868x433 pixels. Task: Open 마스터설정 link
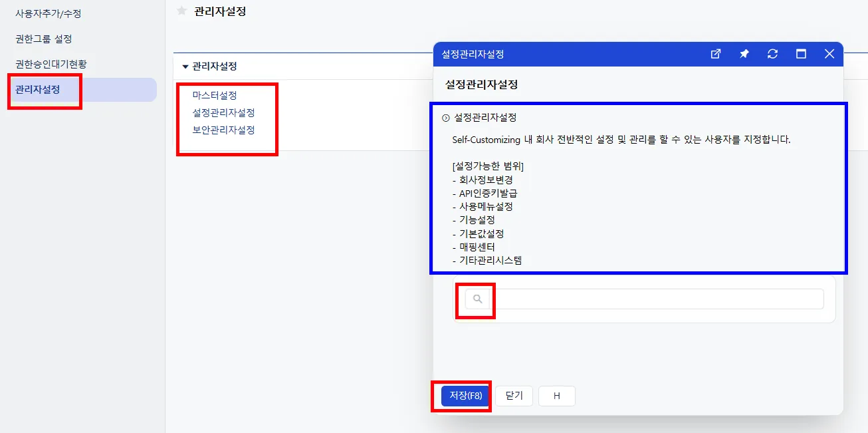tap(215, 96)
